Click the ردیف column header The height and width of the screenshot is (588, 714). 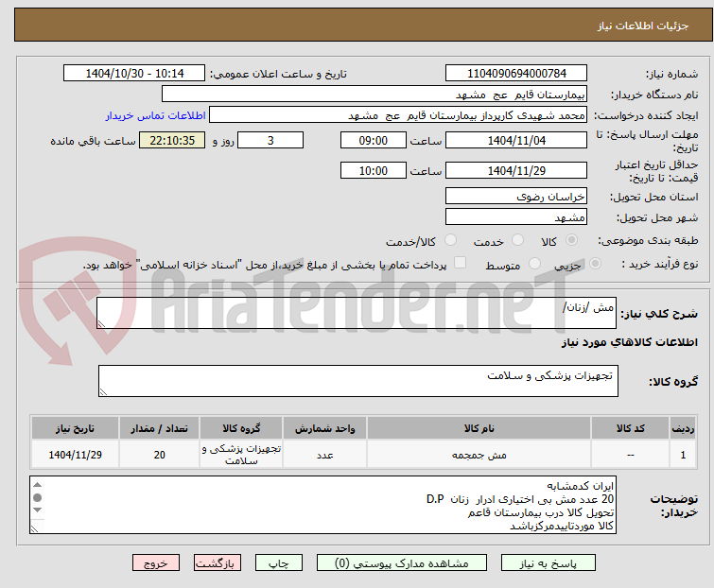(683, 428)
